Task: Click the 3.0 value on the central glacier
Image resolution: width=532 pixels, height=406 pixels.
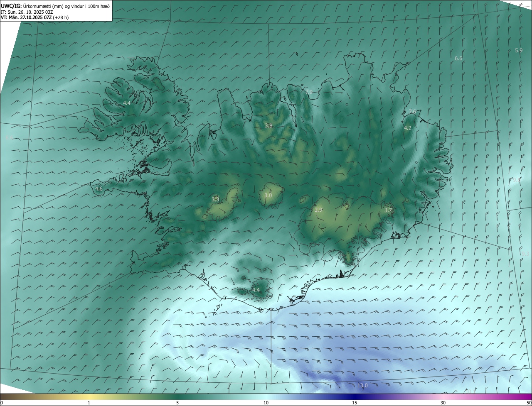Action: (268, 195)
